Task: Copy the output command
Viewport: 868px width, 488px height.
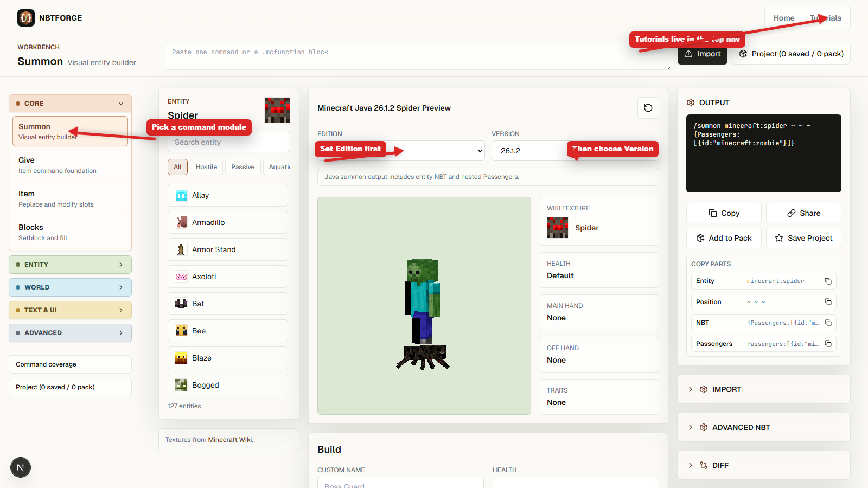Action: [724, 213]
